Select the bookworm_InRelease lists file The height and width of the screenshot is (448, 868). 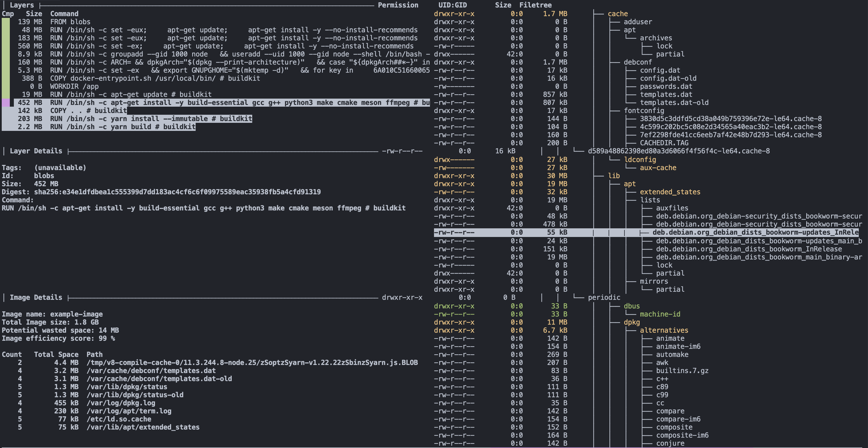(748, 249)
